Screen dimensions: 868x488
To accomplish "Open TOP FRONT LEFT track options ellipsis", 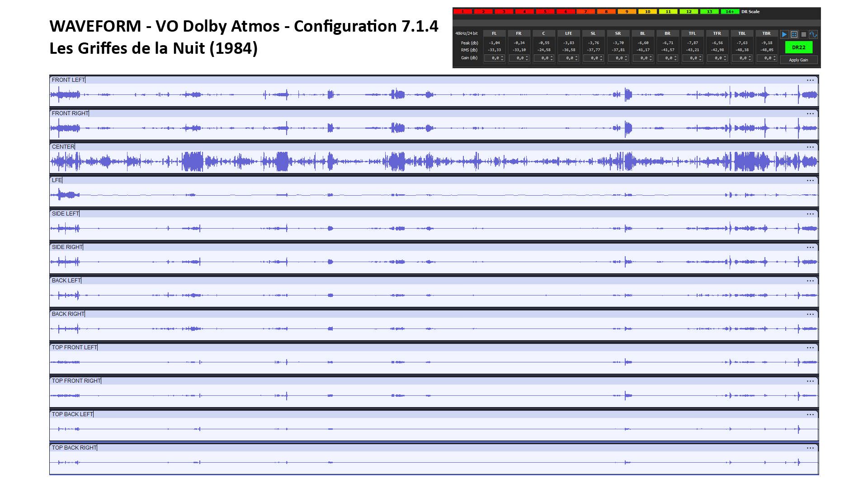I will 810,348.
